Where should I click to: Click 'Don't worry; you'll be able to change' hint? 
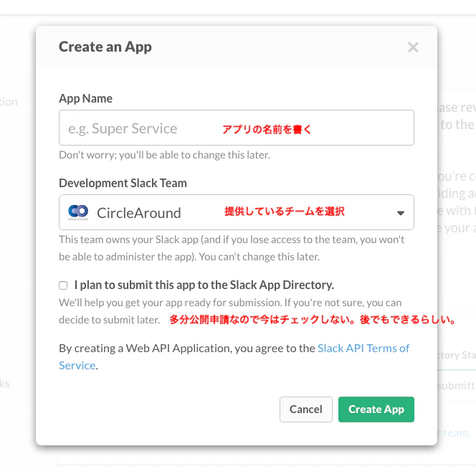point(164,155)
